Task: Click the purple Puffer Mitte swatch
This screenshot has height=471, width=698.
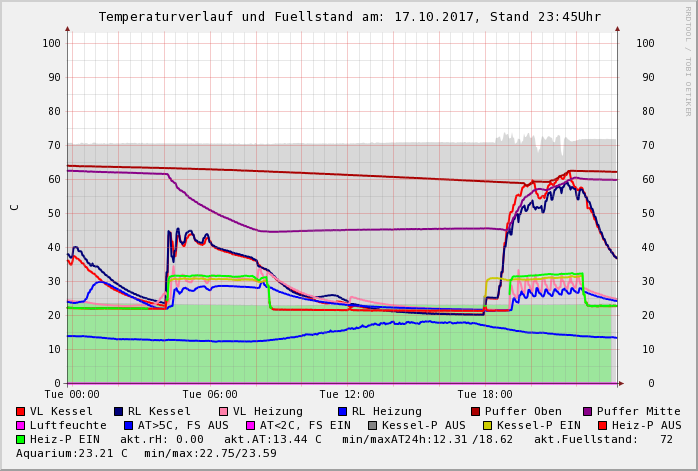Action: [x=587, y=411]
